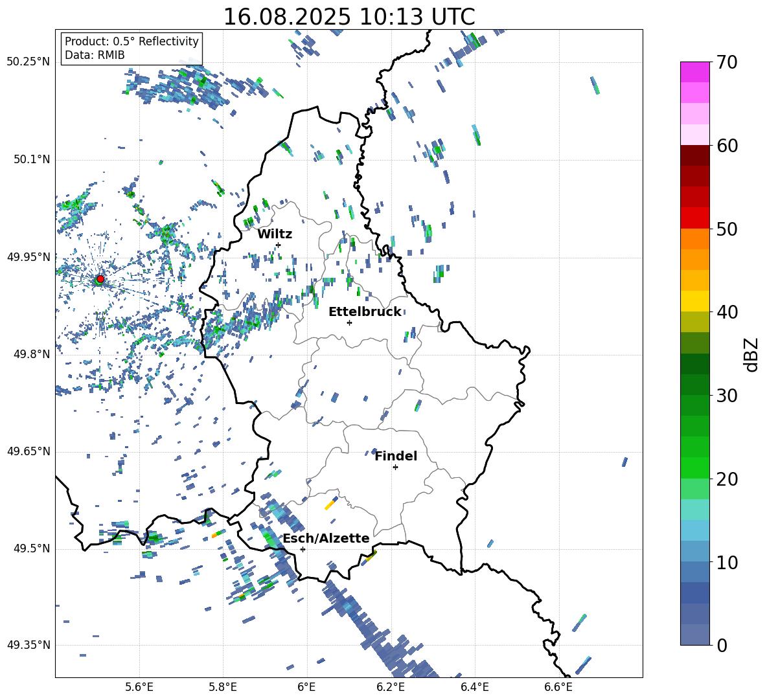This screenshot has width=767, height=700.
Task: Click the yellow colorbar segment above 40
Action: coord(694,301)
